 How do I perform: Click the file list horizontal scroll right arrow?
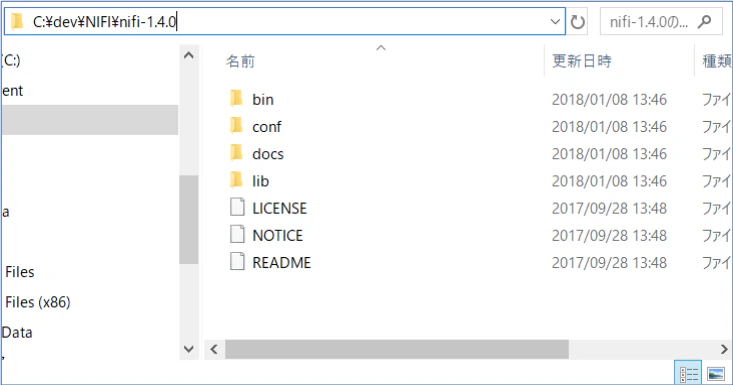tap(724, 349)
